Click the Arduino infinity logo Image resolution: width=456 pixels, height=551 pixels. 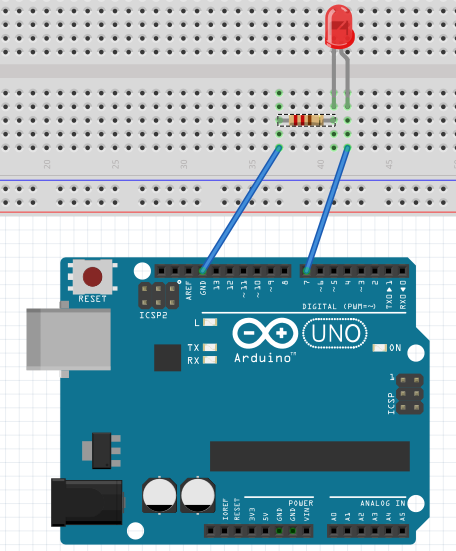pyautogui.click(x=265, y=333)
